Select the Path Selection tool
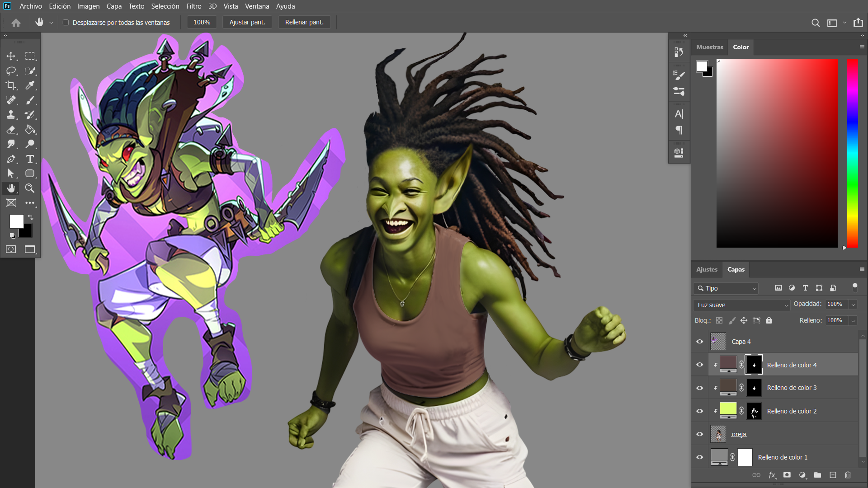Screen dimensions: 868x488 coord(11,174)
